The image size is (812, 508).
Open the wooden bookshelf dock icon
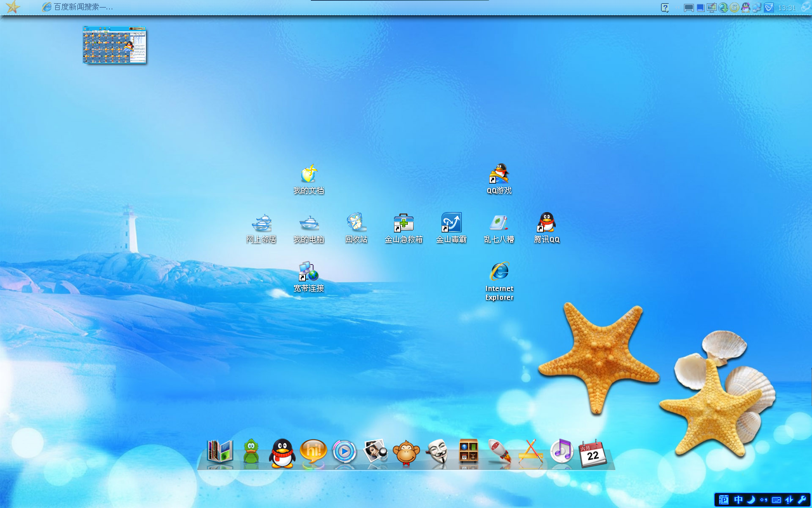click(x=468, y=452)
